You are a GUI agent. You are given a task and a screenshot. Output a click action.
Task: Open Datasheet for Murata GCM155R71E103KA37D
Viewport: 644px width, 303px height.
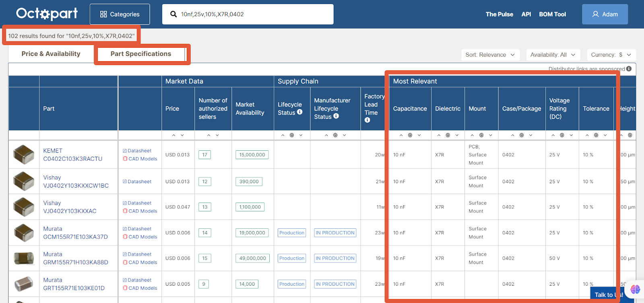click(x=137, y=229)
